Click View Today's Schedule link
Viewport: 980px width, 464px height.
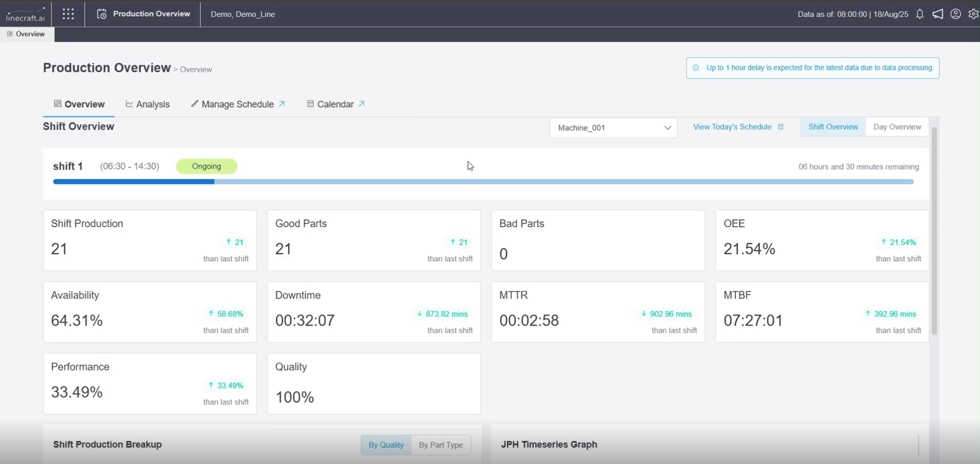pos(732,127)
